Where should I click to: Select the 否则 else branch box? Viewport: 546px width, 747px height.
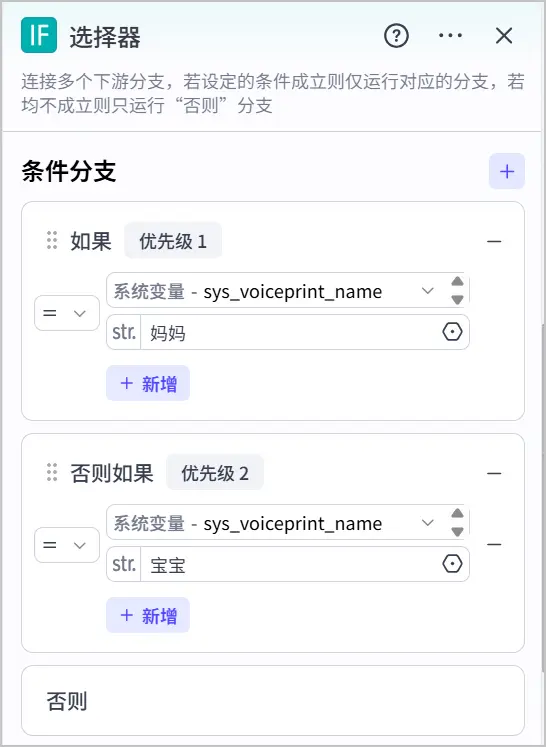click(273, 701)
